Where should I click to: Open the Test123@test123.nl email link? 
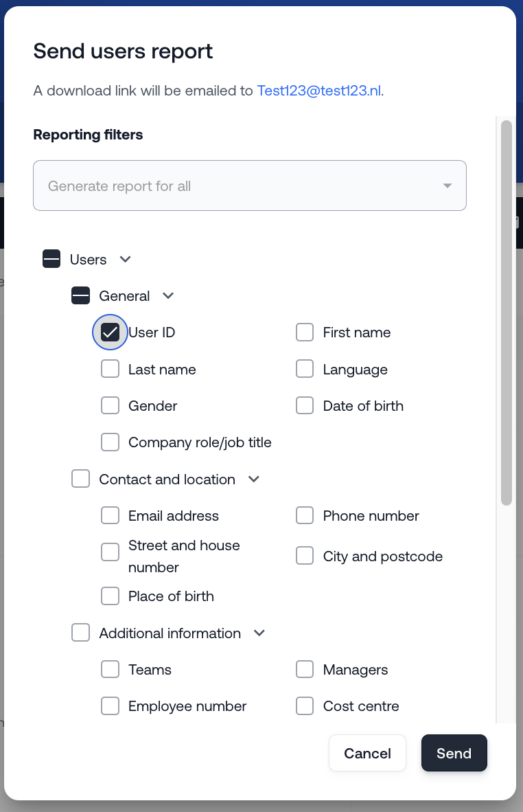tap(319, 91)
